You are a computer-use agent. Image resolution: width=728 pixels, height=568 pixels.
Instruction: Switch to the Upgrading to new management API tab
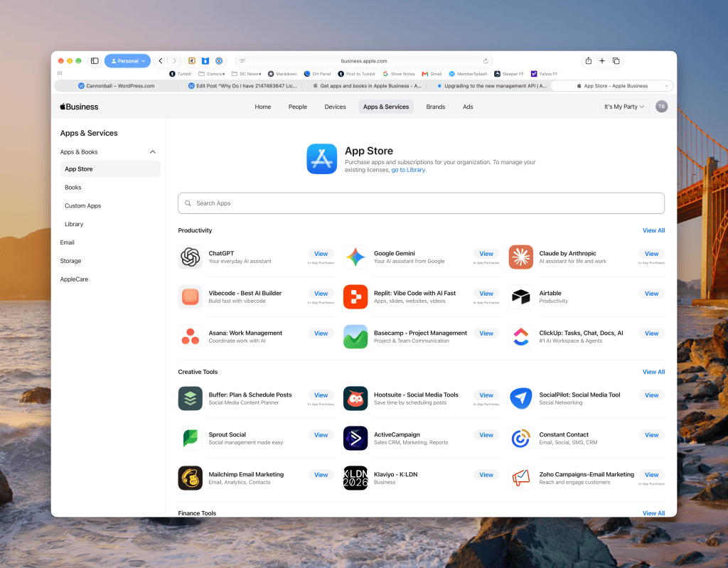pyautogui.click(x=491, y=86)
